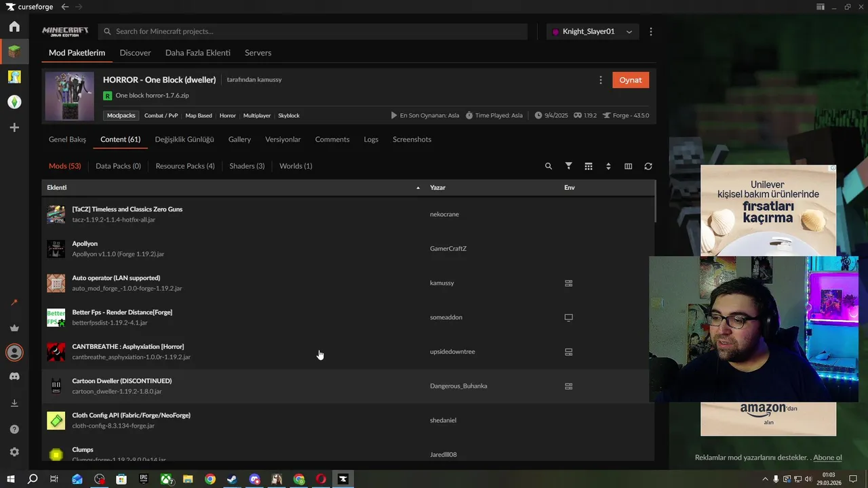The width and height of the screenshot is (868, 488).
Task: Open the Gallery tab
Action: click(x=239, y=140)
